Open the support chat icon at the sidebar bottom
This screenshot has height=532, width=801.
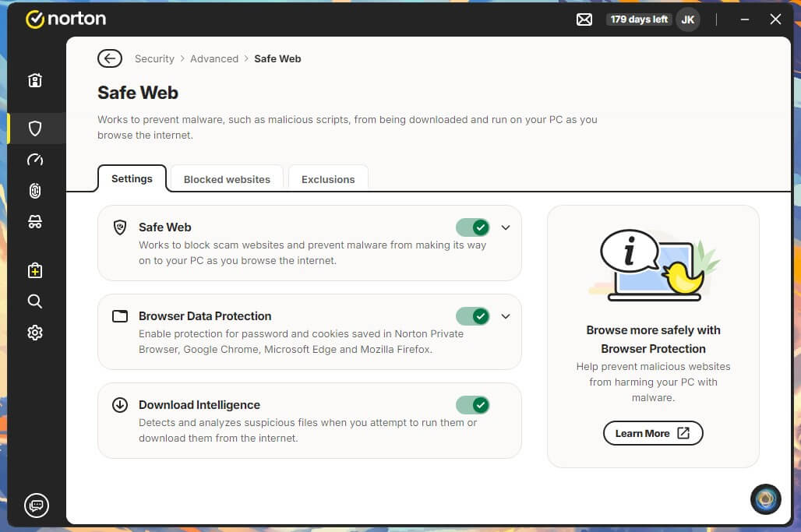(37, 506)
